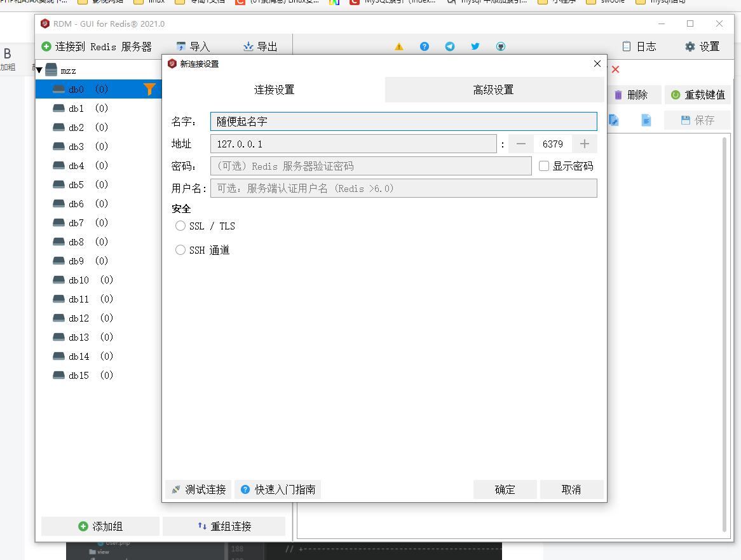Switch to the 连接设置 tab

[x=275, y=90]
